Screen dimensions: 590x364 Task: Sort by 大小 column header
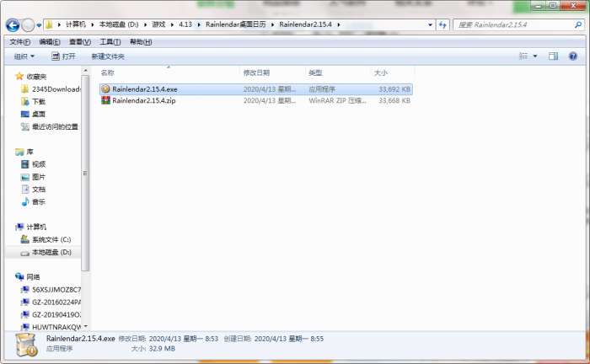[x=381, y=72]
